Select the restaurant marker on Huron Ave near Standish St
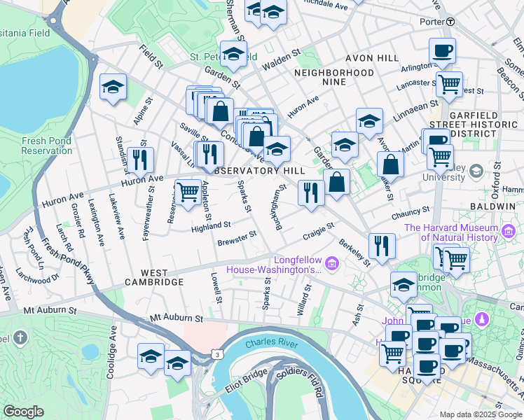The width and height of the screenshot is (524, 420). 142,160
